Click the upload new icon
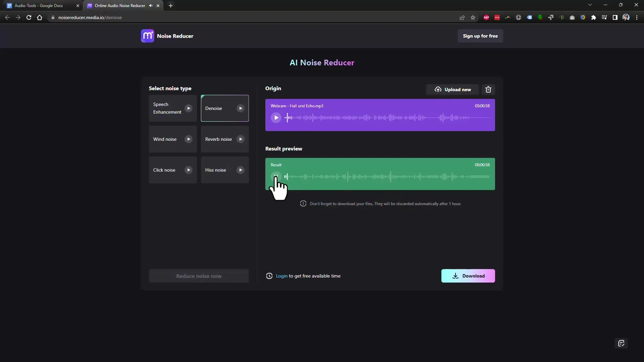This screenshot has width=644, height=362. [x=438, y=89]
